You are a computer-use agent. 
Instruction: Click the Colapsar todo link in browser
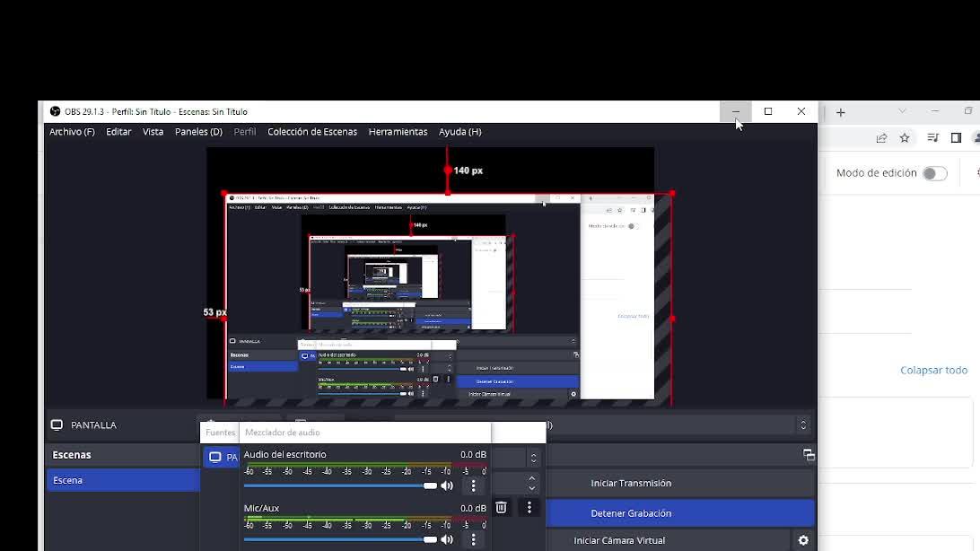click(933, 370)
